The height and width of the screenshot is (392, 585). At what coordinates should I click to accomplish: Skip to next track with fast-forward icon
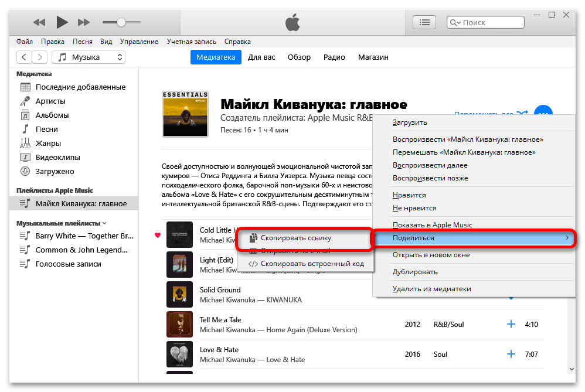pos(84,22)
